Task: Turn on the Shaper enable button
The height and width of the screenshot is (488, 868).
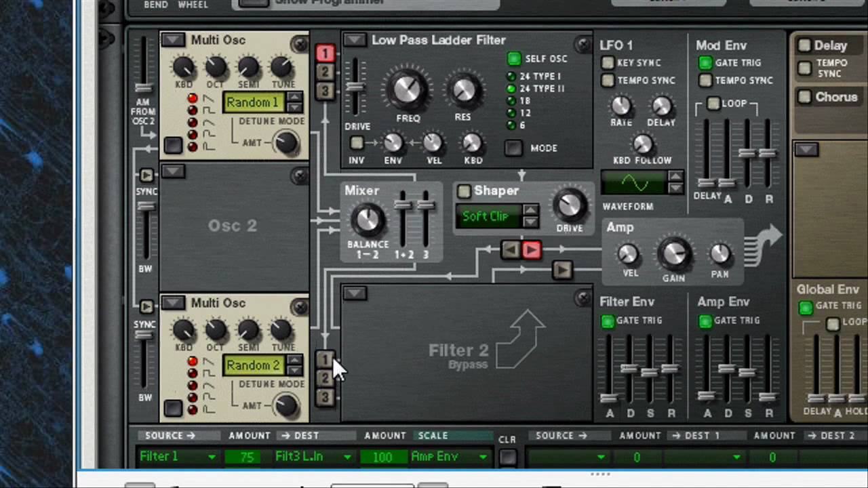Action: tap(464, 191)
